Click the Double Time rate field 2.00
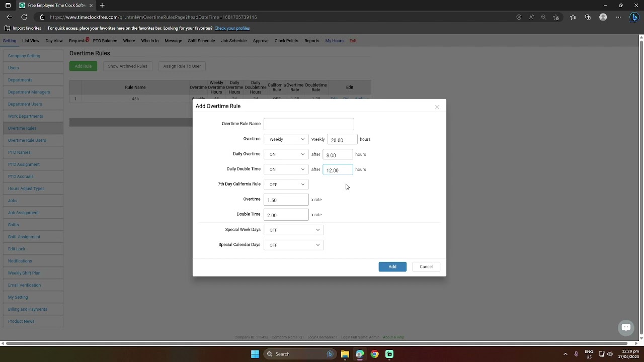This screenshot has height=362, width=644. click(x=286, y=215)
